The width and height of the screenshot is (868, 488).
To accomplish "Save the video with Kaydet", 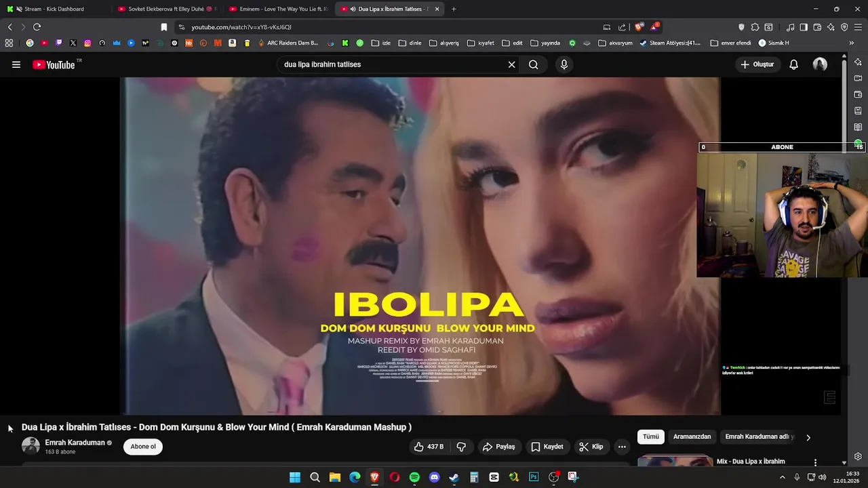I will click(x=547, y=447).
